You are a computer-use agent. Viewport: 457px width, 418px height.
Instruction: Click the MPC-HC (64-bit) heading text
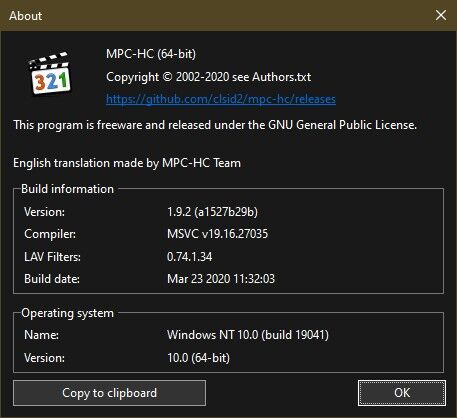pyautogui.click(x=151, y=54)
